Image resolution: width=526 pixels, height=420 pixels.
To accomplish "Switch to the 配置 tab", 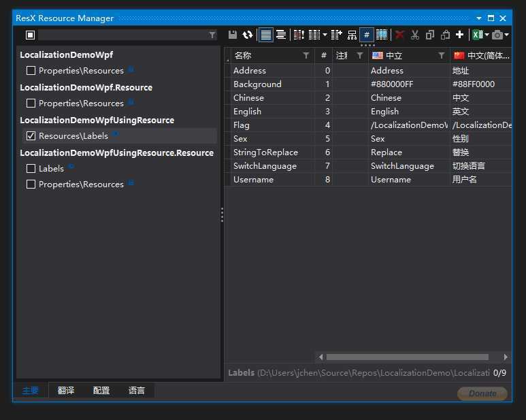I will point(101,390).
